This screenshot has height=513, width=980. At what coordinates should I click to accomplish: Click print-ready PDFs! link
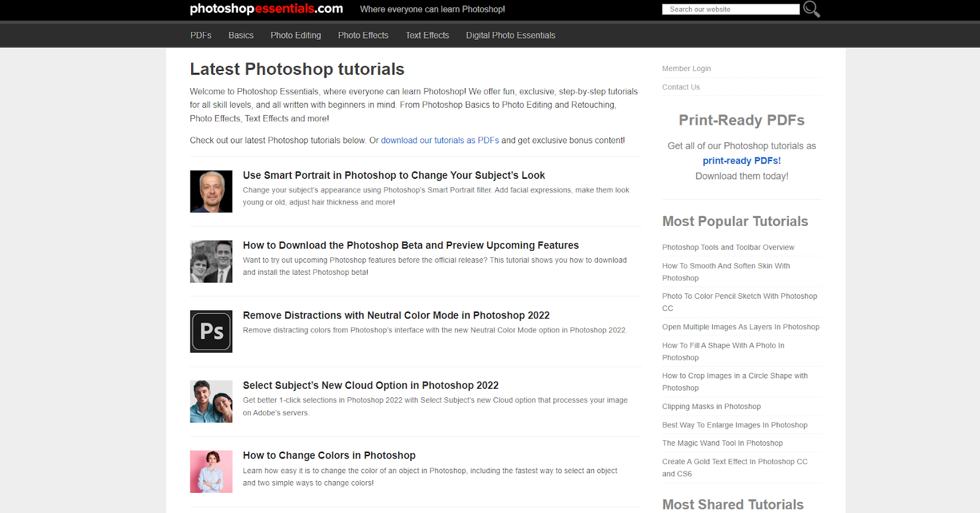coord(742,160)
